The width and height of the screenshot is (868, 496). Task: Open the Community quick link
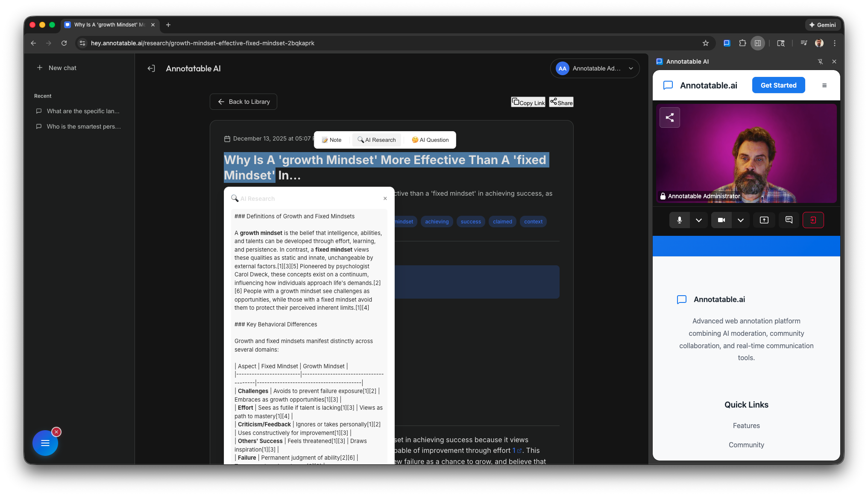click(x=746, y=445)
